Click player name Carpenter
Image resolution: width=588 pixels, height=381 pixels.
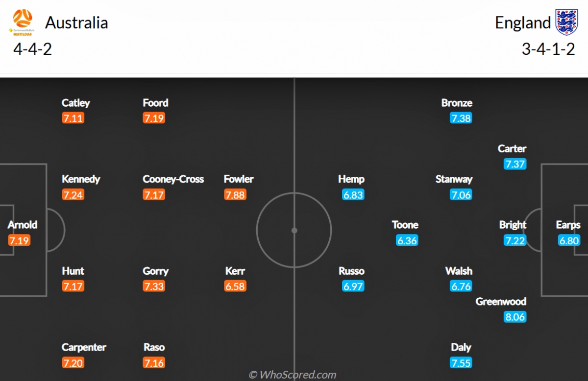click(84, 347)
